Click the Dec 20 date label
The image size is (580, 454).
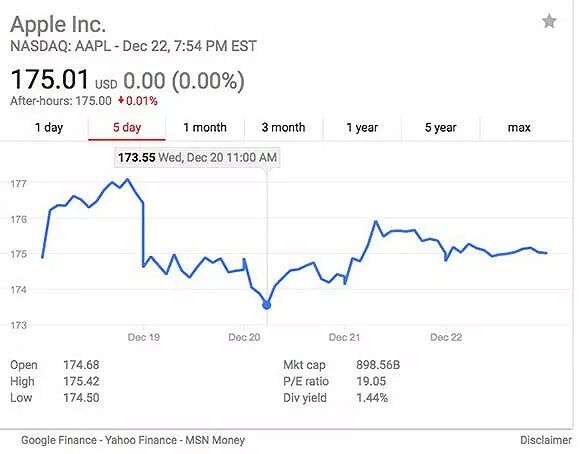(x=244, y=337)
